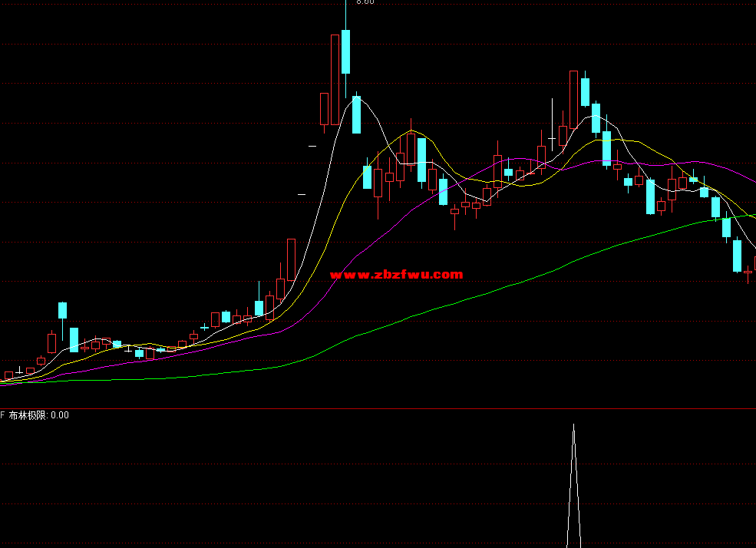Click the upper white dash marker left of the peak
The image size is (756, 548).
(x=312, y=145)
